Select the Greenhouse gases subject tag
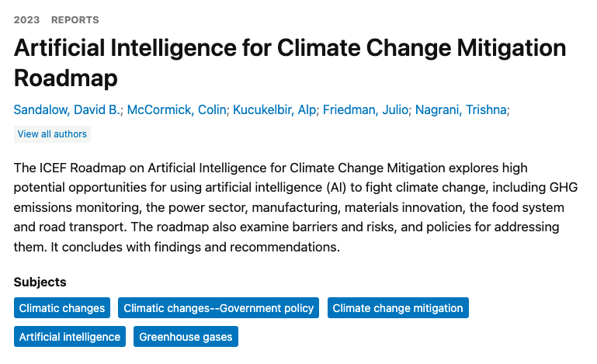The height and width of the screenshot is (364, 597). [186, 337]
